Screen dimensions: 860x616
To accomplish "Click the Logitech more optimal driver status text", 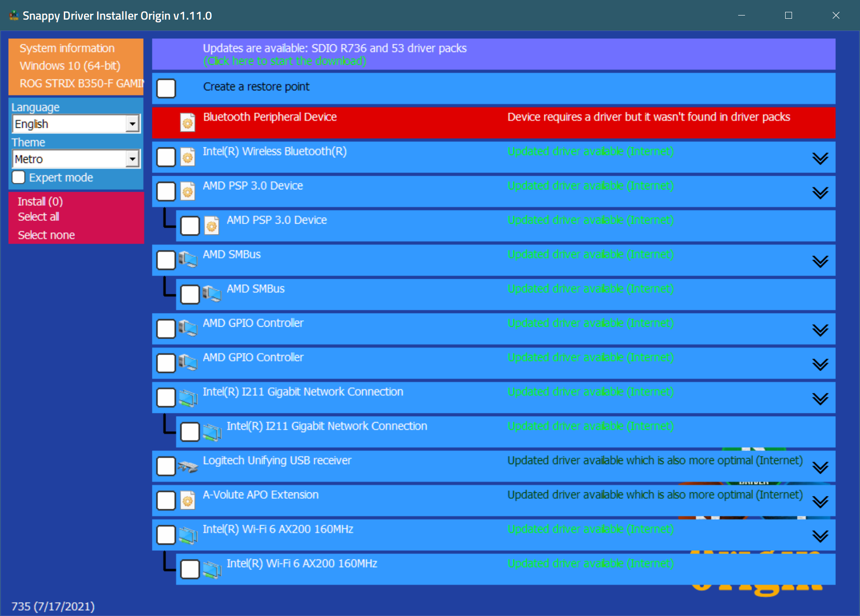I will pyautogui.click(x=655, y=460).
